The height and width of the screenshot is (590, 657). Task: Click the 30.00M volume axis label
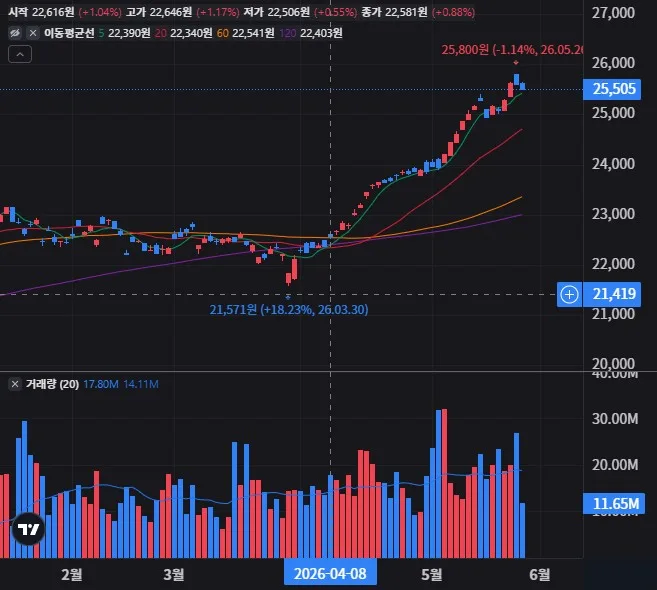[615, 419]
